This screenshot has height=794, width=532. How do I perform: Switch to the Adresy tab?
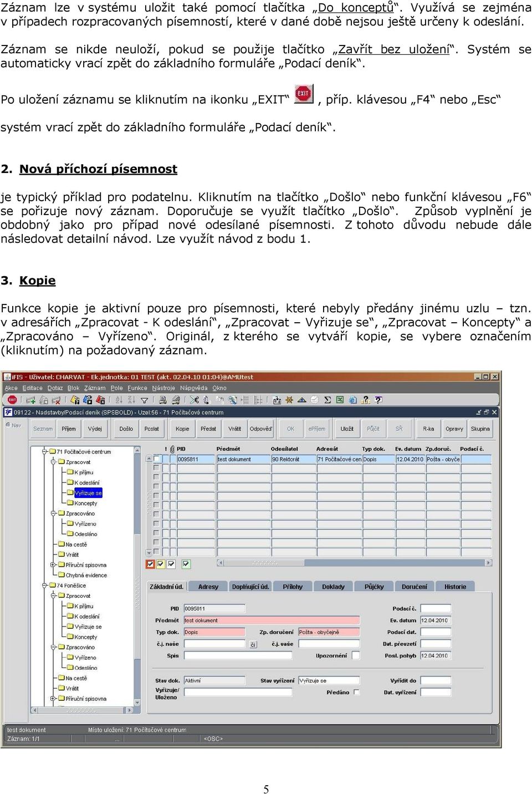coord(208,587)
